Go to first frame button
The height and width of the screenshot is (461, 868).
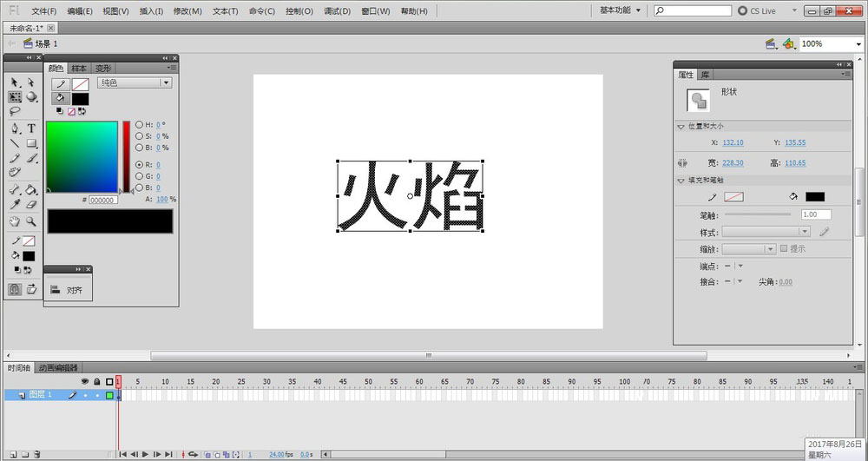pos(123,454)
